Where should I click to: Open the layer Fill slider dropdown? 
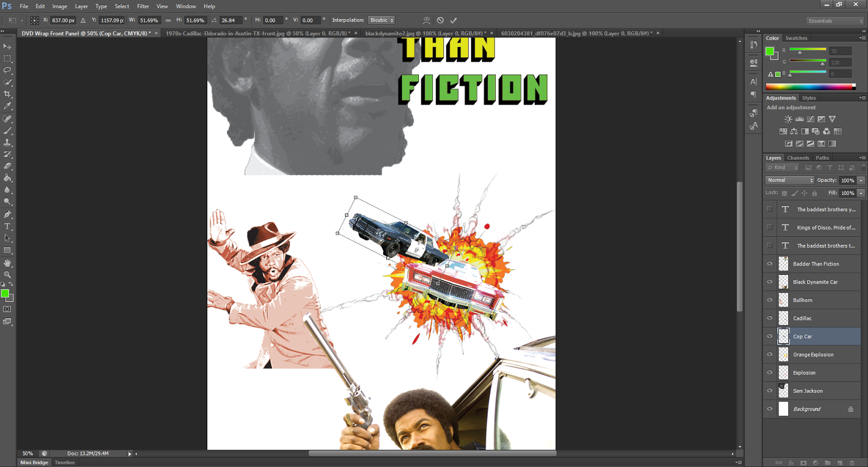pos(861,193)
